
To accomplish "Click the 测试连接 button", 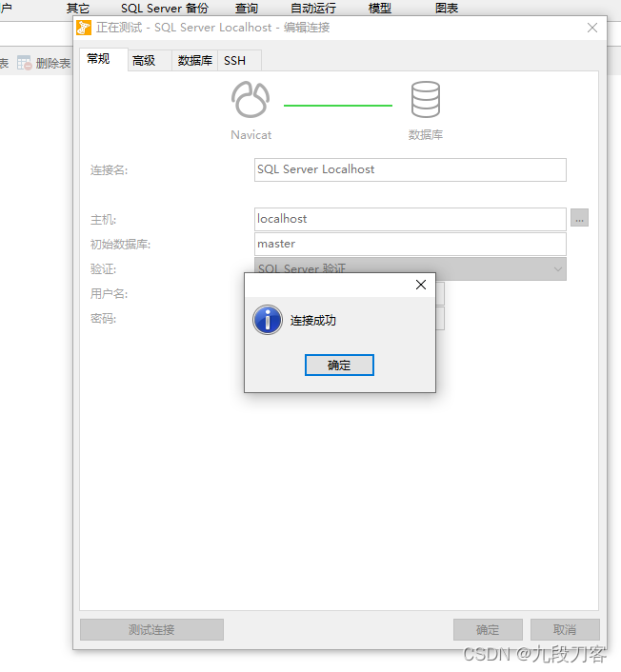I will pyautogui.click(x=151, y=629).
